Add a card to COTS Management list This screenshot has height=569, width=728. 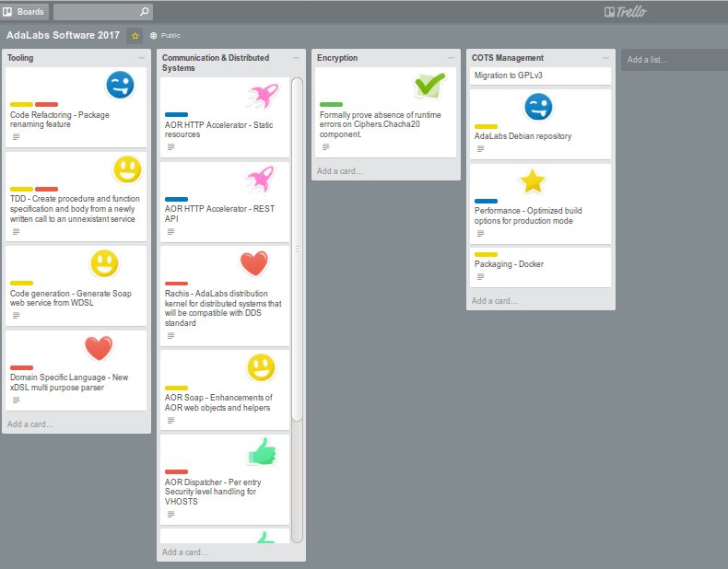[495, 301]
